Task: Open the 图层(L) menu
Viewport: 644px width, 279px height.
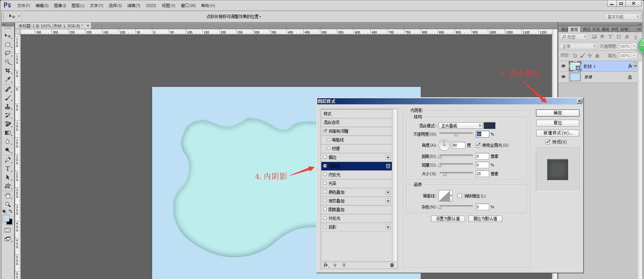Action: pos(78,6)
